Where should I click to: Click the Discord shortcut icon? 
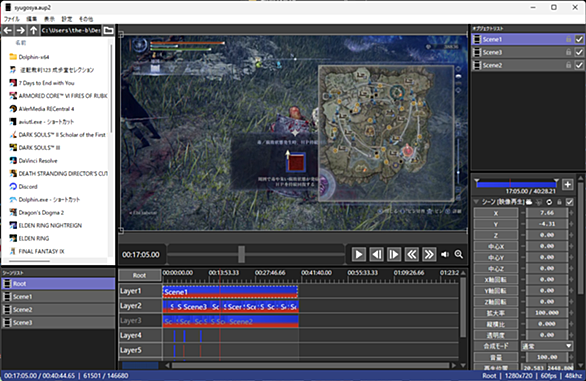click(x=13, y=186)
